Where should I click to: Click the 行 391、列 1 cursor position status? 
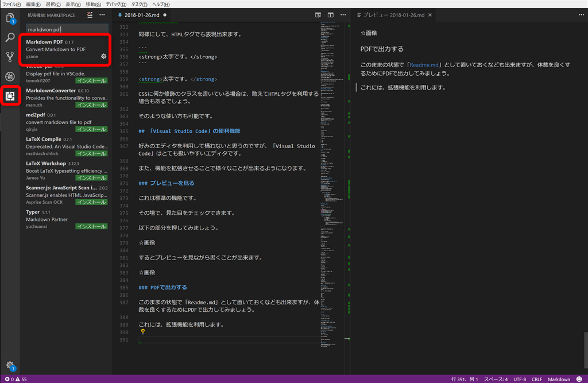(x=464, y=379)
